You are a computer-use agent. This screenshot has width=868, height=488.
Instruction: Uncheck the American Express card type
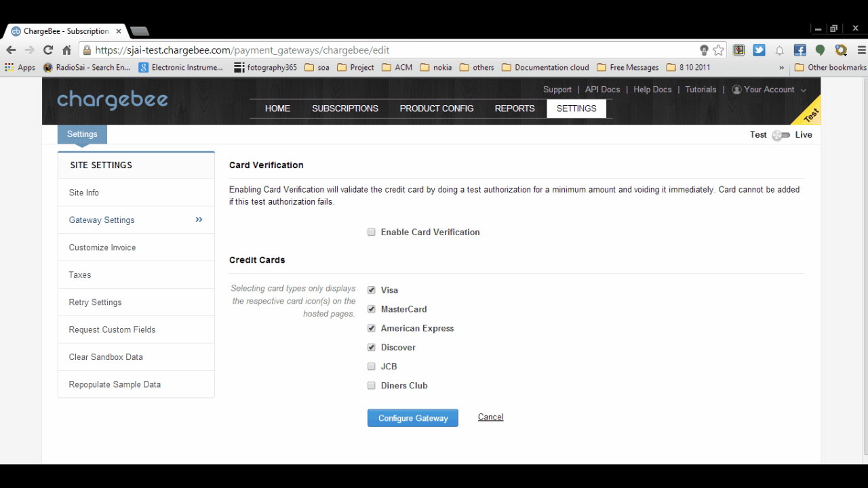point(371,328)
